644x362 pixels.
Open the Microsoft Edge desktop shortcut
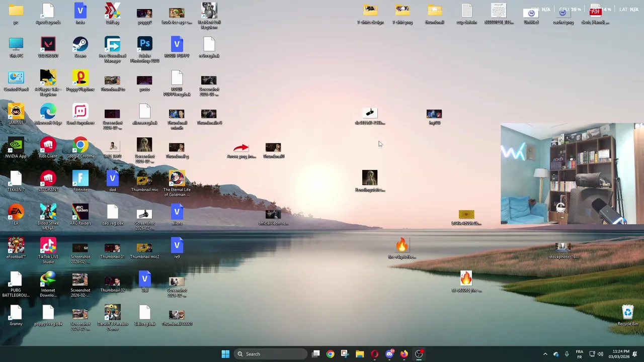[x=48, y=115]
